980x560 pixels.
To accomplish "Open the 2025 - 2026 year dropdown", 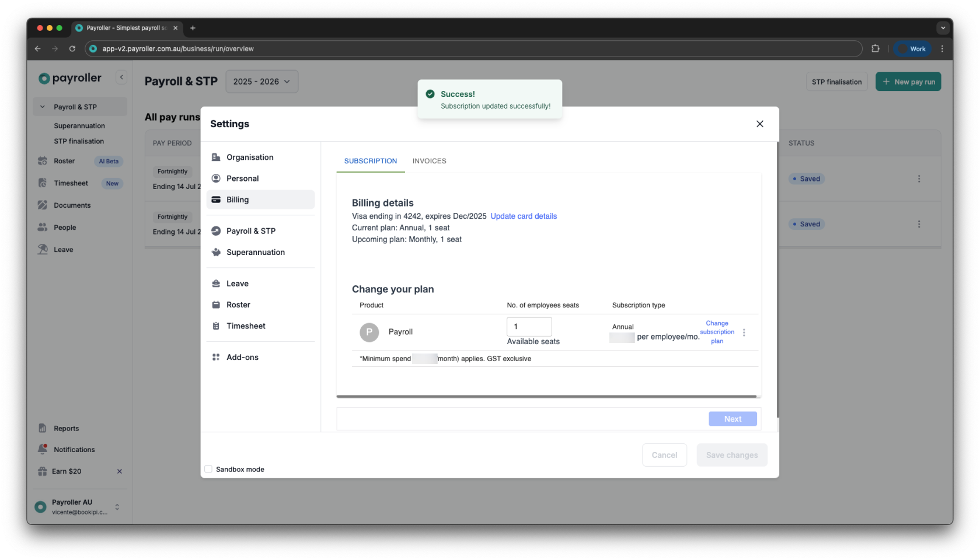I will 261,81.
